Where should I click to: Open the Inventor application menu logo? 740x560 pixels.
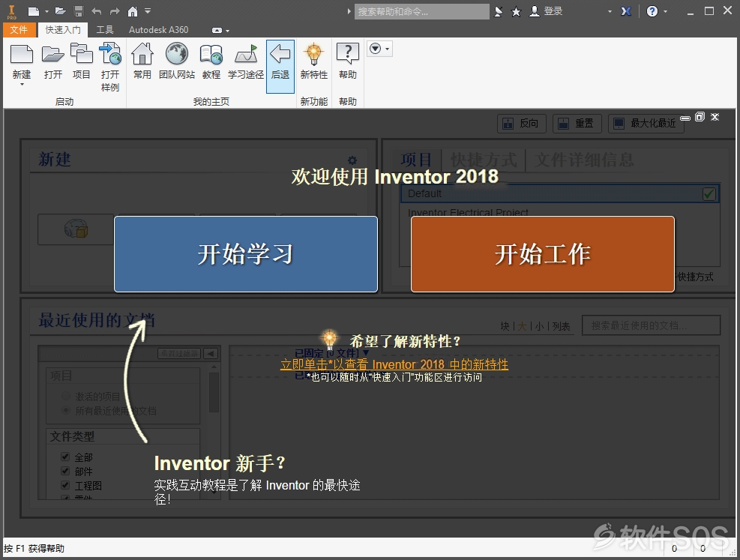pyautogui.click(x=12, y=11)
